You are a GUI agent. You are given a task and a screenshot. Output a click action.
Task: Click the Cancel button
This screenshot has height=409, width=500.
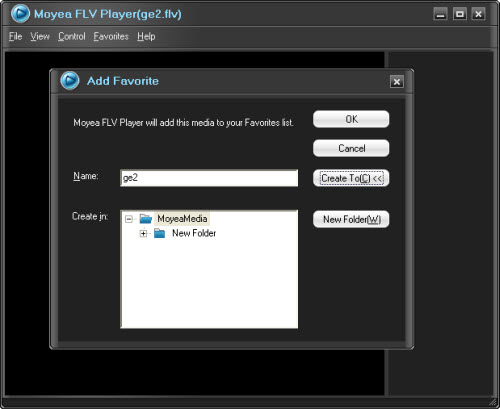click(351, 148)
